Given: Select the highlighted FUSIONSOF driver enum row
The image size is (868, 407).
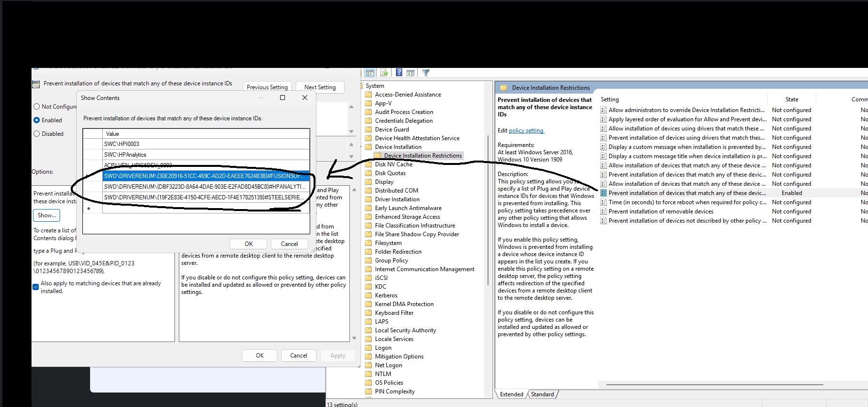Looking at the screenshot, I should (206, 176).
